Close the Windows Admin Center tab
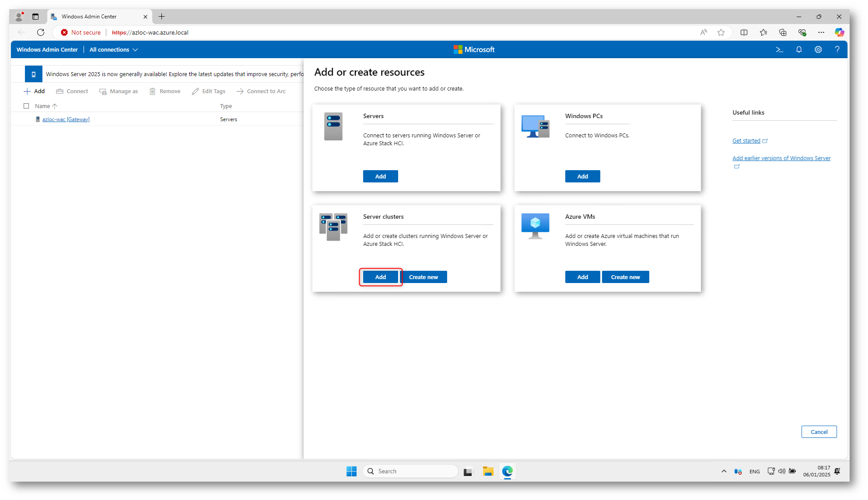This screenshot has height=500, width=868. click(x=145, y=17)
